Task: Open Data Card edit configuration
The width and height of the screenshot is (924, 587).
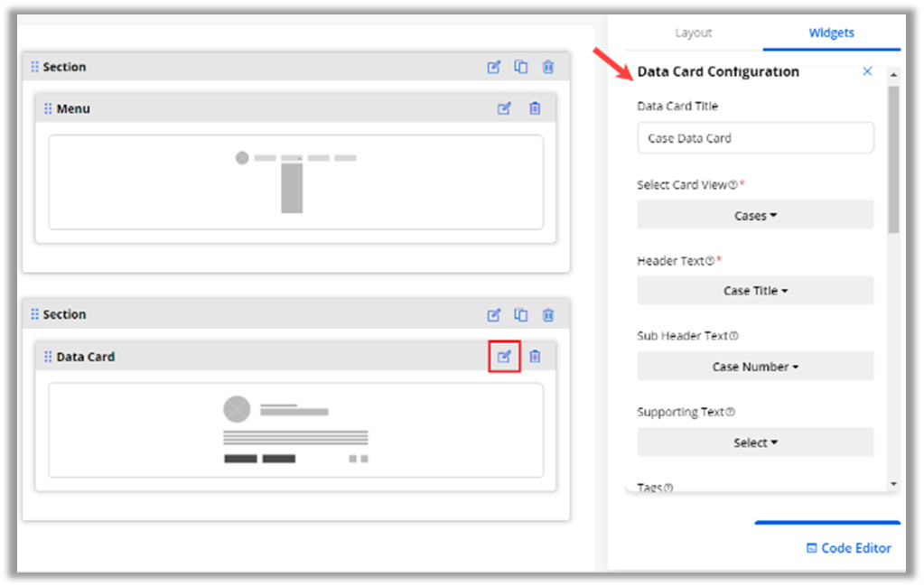Action: point(504,357)
